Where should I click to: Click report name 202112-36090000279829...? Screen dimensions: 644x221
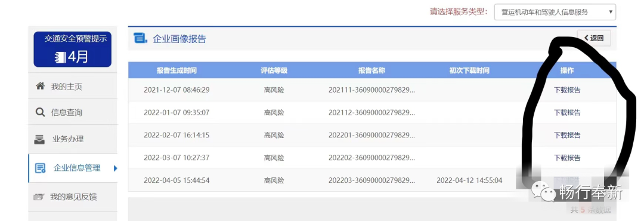(371, 112)
